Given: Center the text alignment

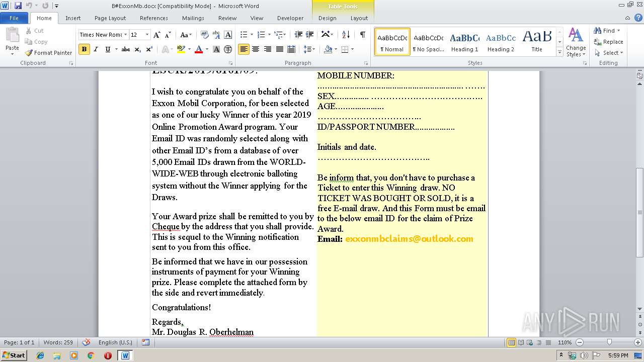Looking at the screenshot, I should (x=256, y=49).
